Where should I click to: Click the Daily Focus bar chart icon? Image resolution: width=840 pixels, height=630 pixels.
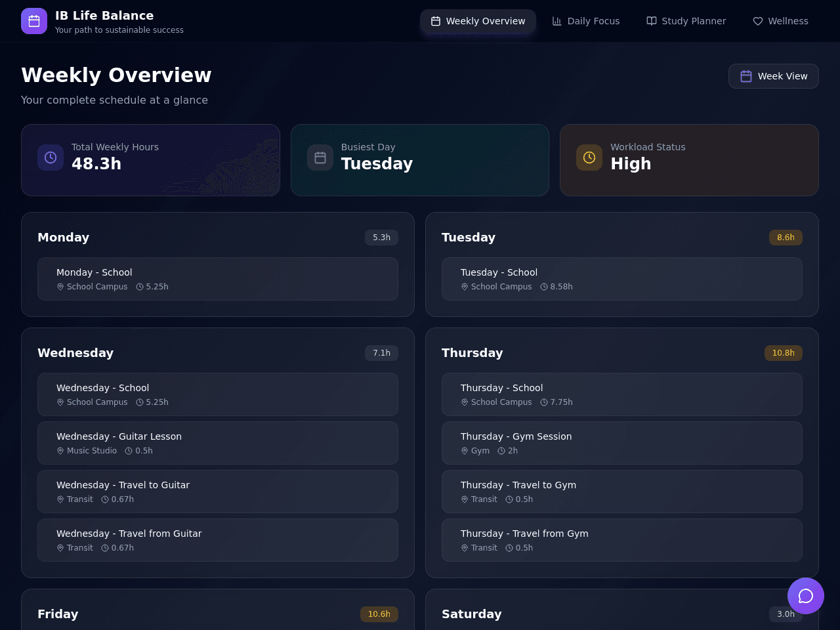pyautogui.click(x=557, y=21)
